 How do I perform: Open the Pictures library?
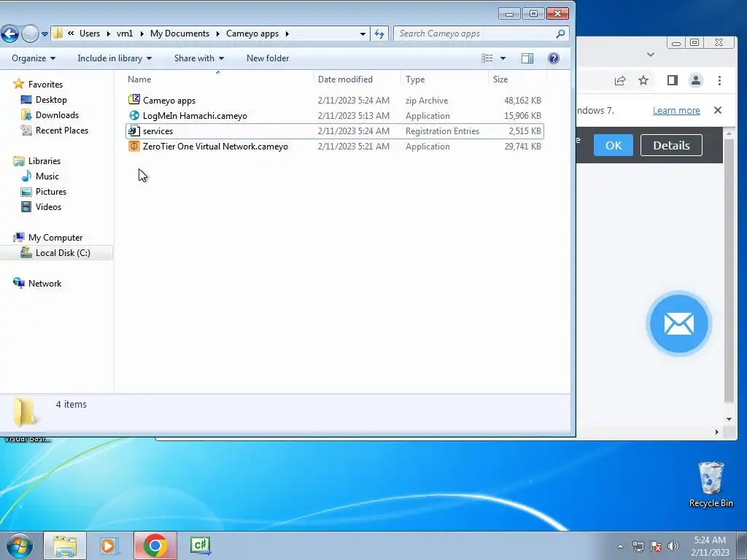tap(50, 192)
